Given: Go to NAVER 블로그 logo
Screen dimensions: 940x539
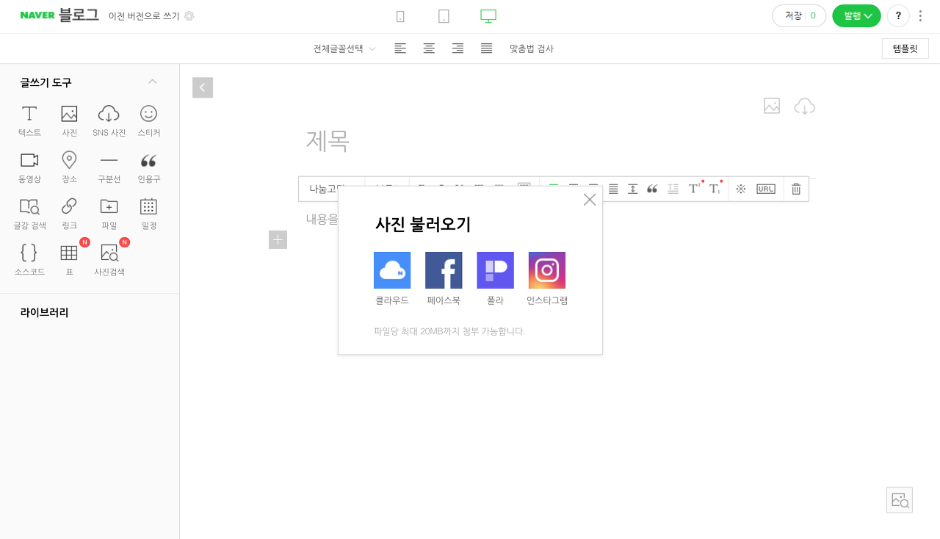Looking at the screenshot, I should [59, 15].
